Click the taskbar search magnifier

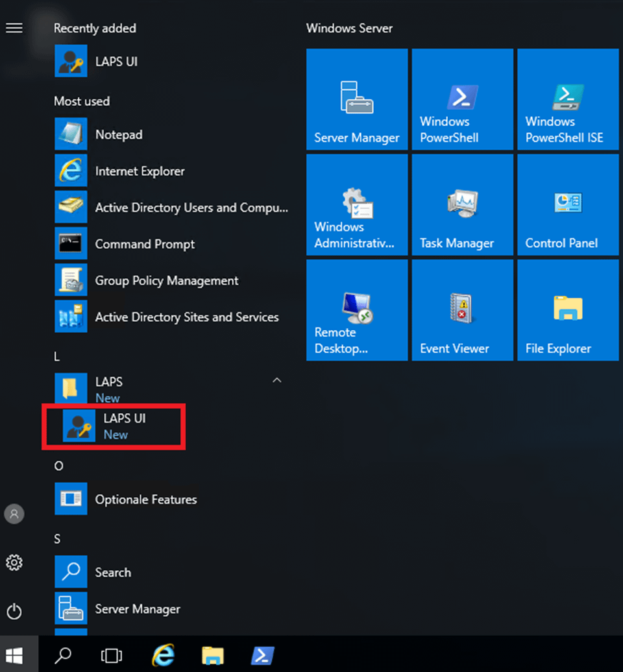click(64, 655)
